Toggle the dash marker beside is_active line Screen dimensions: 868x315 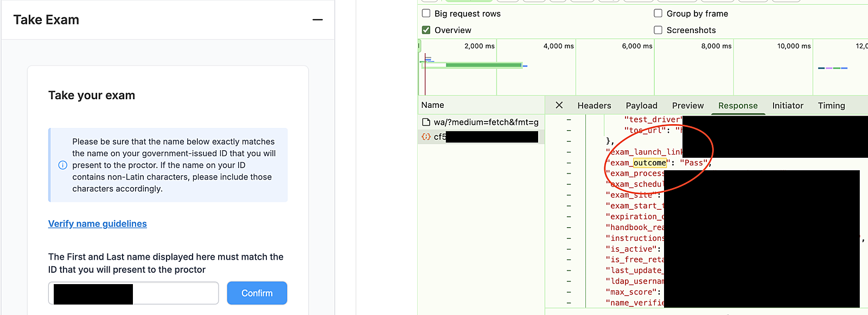(569, 249)
